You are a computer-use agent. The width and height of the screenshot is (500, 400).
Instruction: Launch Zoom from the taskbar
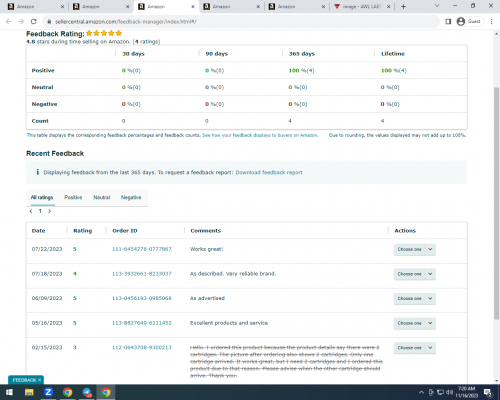point(48,392)
